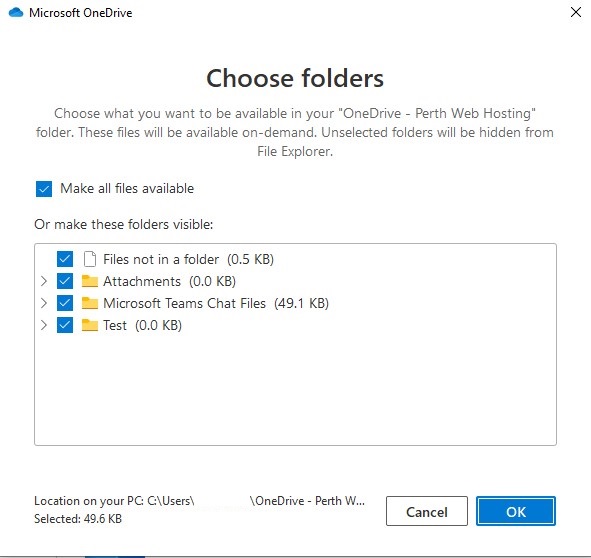Viewport: 591px width, 558px height.
Task: Toggle the Files not in a folder checkbox
Action: 65,259
